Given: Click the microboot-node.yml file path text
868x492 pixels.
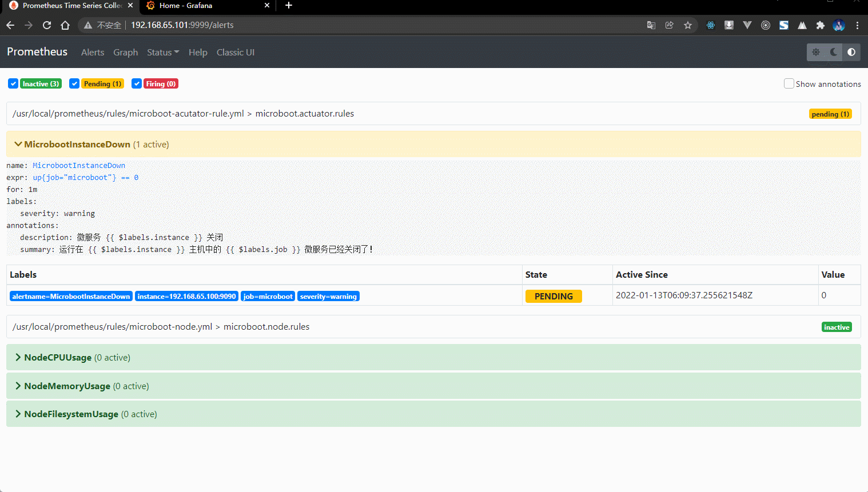Looking at the screenshot, I should tap(112, 326).
